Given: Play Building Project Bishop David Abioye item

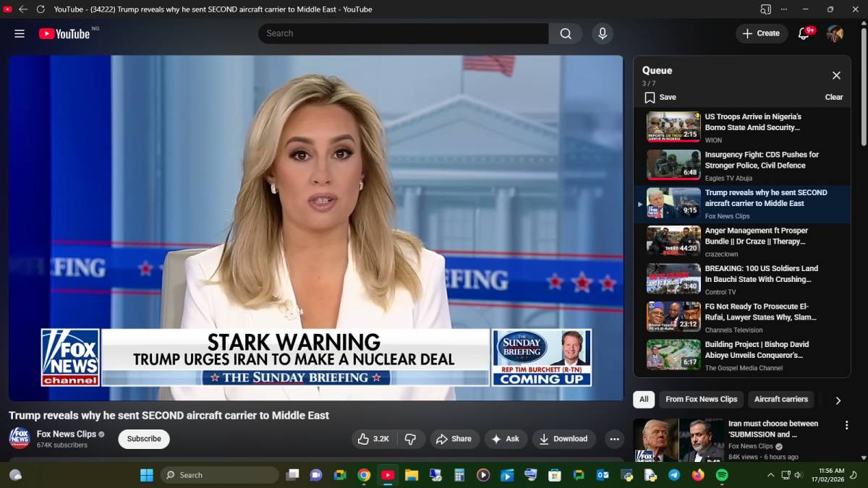Looking at the screenshot, I should click(x=742, y=355).
